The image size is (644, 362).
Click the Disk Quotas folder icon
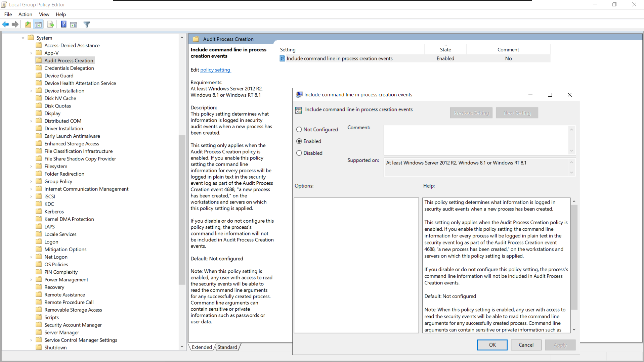[39, 106]
